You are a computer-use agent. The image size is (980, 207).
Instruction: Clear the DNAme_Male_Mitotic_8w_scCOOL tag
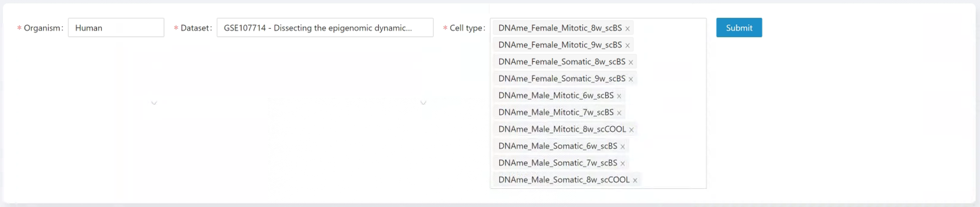631,130
